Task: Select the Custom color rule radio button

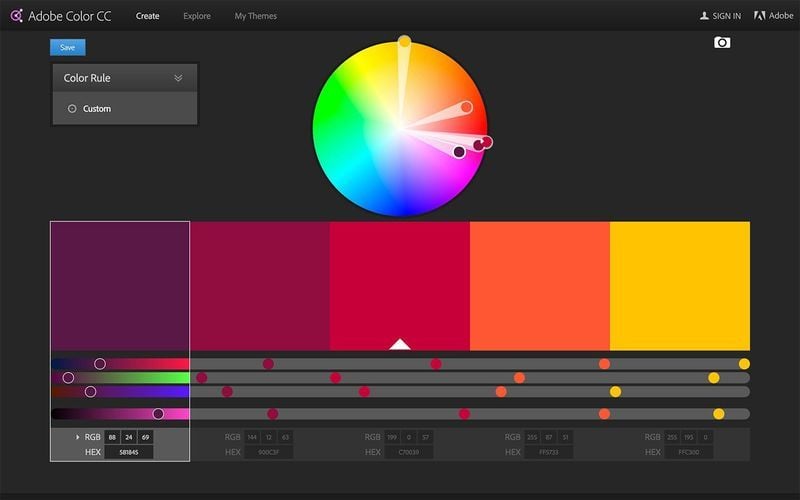Action: [x=72, y=108]
